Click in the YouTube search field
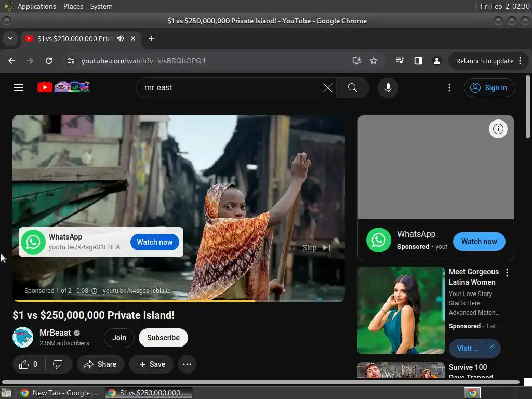The image size is (532, 399). click(231, 88)
